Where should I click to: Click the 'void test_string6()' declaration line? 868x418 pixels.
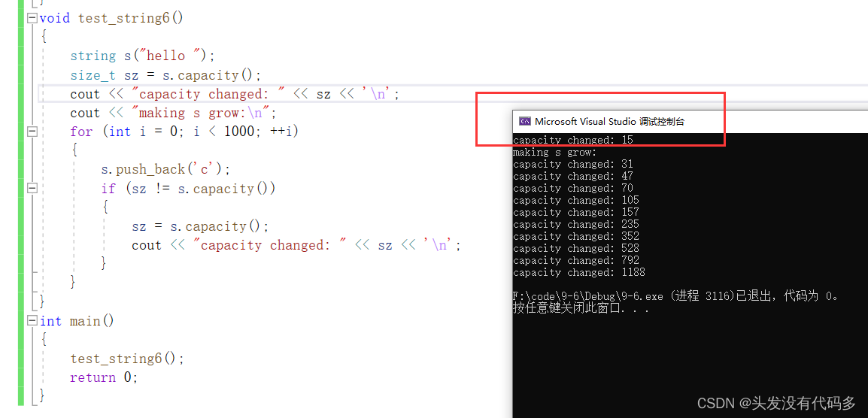111,18
